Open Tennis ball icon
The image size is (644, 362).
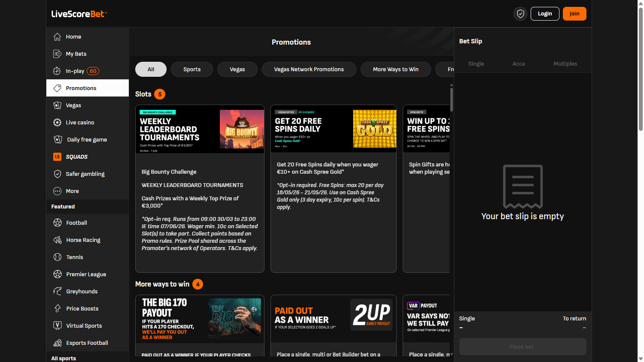(58, 257)
